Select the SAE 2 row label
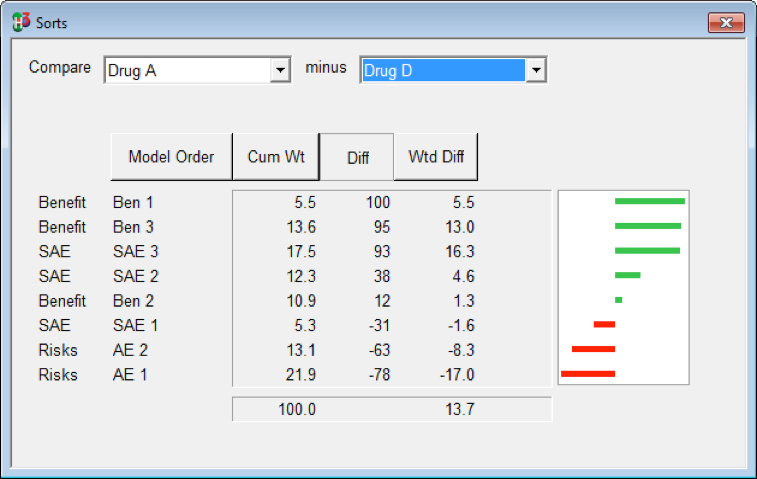 click(x=136, y=276)
